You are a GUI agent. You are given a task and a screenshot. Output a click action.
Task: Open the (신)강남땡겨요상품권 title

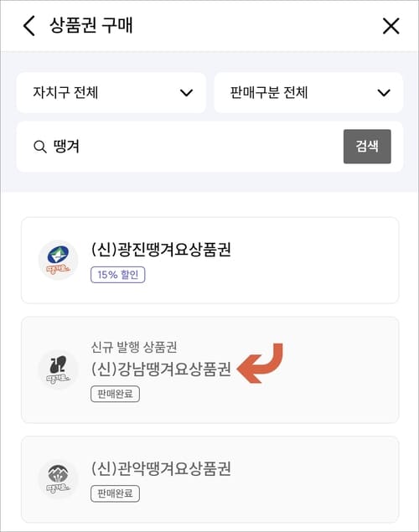point(161,369)
